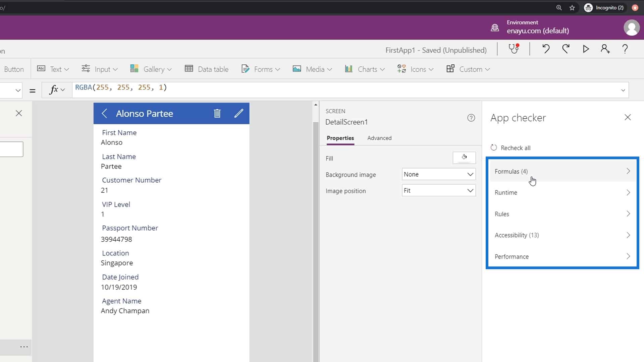Click the run/preview play button icon
The height and width of the screenshot is (362, 644).
click(585, 49)
